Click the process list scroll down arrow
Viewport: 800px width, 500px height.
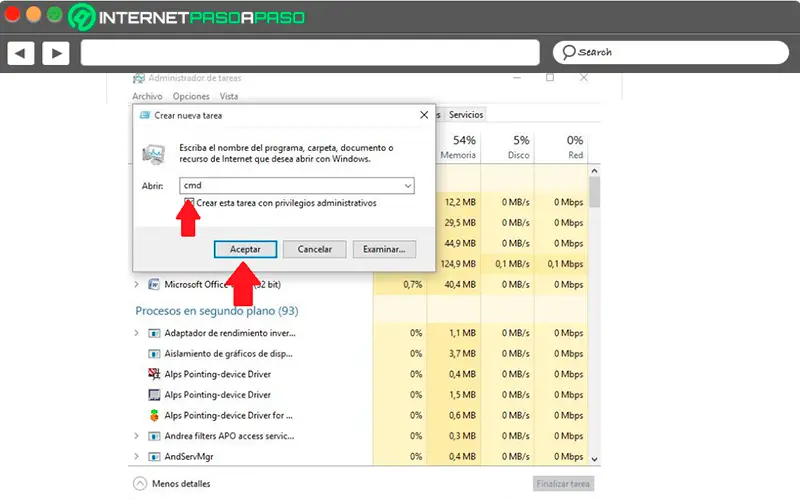click(594, 459)
